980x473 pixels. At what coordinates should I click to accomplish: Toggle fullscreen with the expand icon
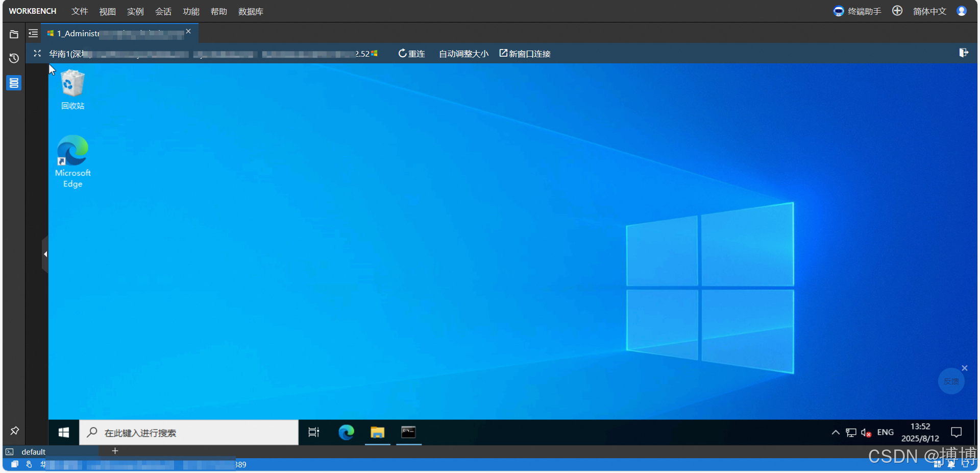click(x=36, y=53)
